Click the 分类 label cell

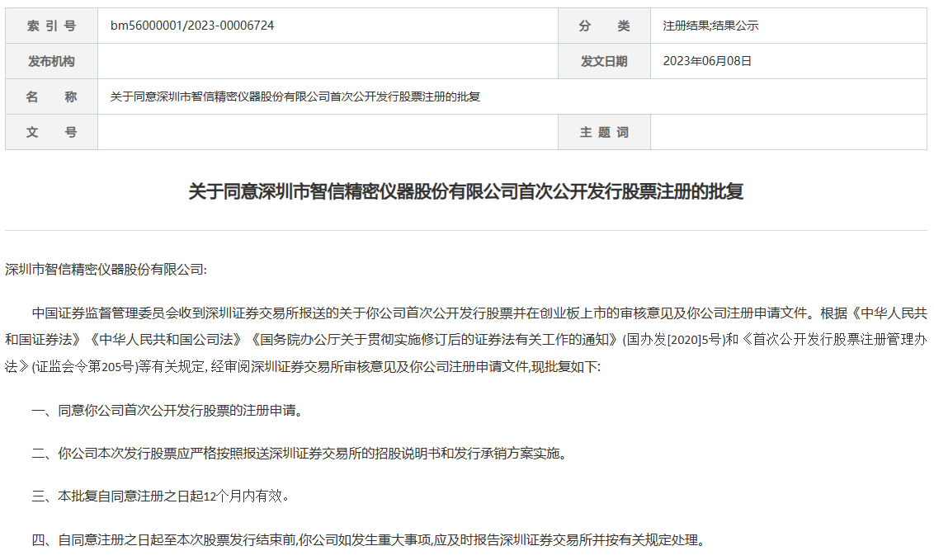604,26
